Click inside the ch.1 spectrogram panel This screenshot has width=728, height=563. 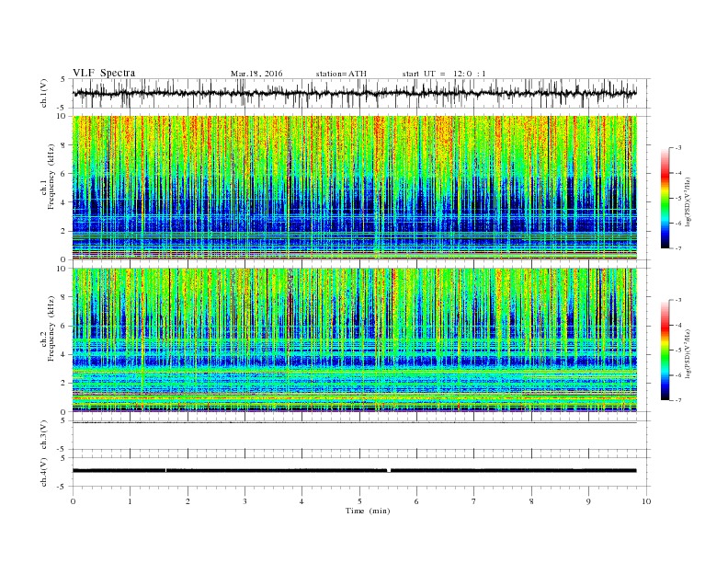click(355, 188)
